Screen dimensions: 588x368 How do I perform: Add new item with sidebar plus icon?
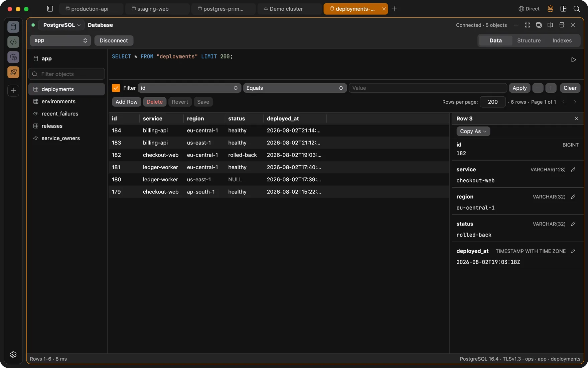pos(13,91)
